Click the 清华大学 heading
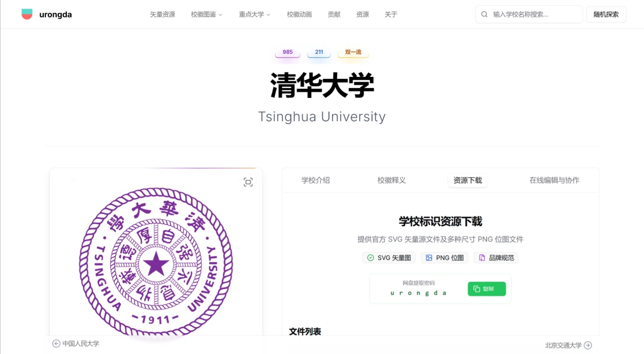 pyautogui.click(x=322, y=85)
